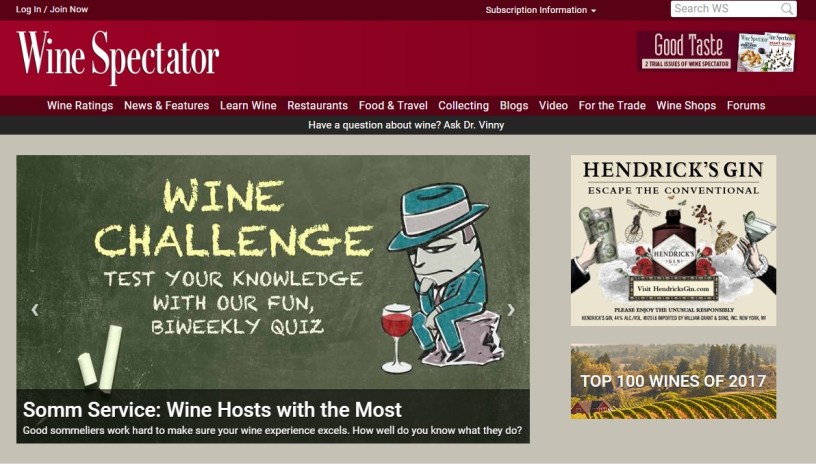The width and height of the screenshot is (816, 464).
Task: Open the Blogs section
Action: [514, 106]
